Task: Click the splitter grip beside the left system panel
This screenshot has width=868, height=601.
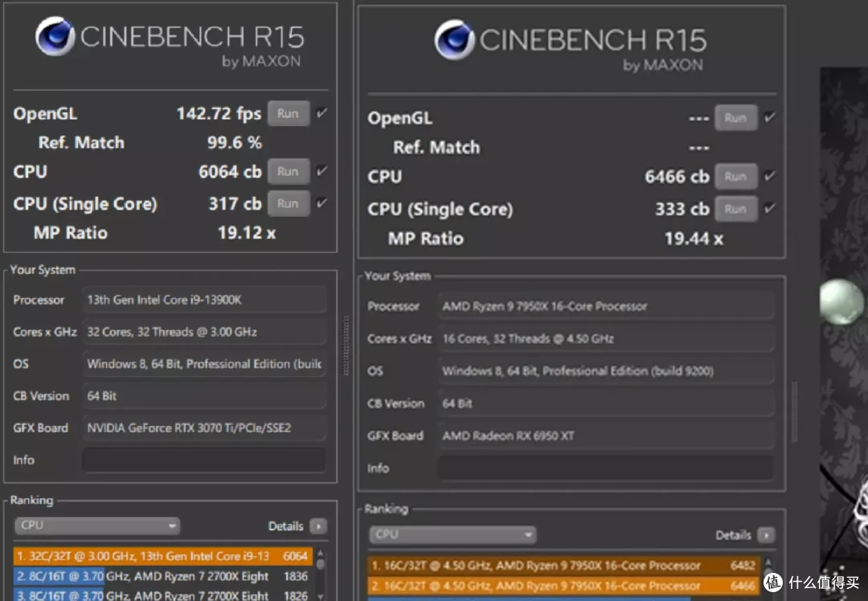Action: pos(346,345)
